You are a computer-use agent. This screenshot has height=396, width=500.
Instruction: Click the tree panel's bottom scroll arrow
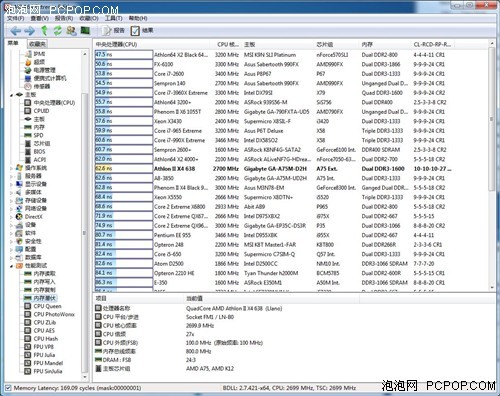tap(85, 377)
